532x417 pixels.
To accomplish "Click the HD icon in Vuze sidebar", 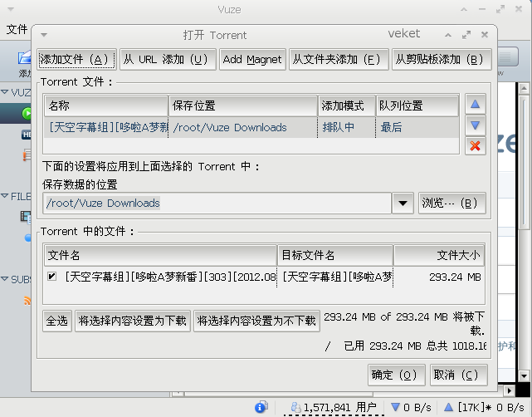I will click(x=26, y=135).
